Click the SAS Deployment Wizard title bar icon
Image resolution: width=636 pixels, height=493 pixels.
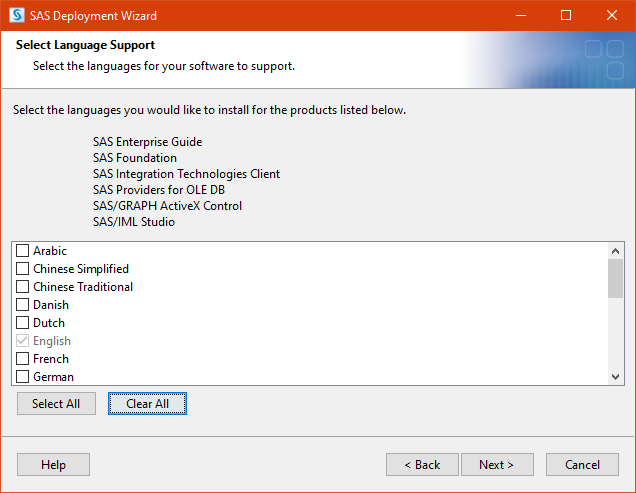(x=16, y=16)
